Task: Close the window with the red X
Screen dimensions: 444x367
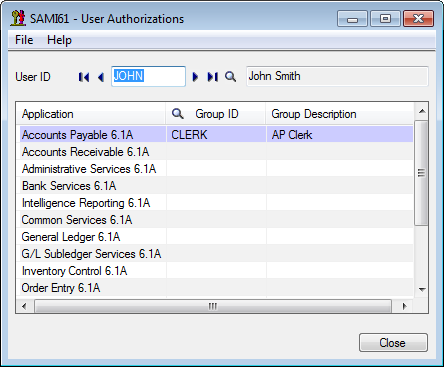Action: [418, 19]
